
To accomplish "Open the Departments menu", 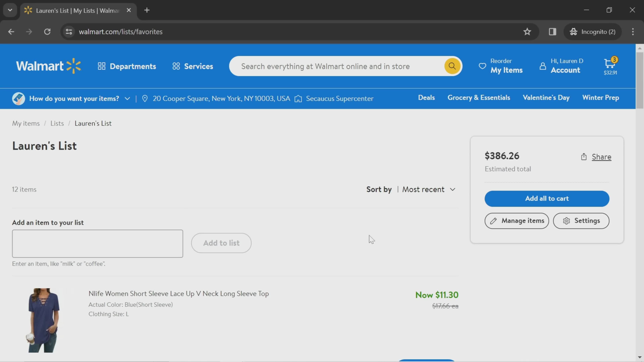I will [x=127, y=66].
